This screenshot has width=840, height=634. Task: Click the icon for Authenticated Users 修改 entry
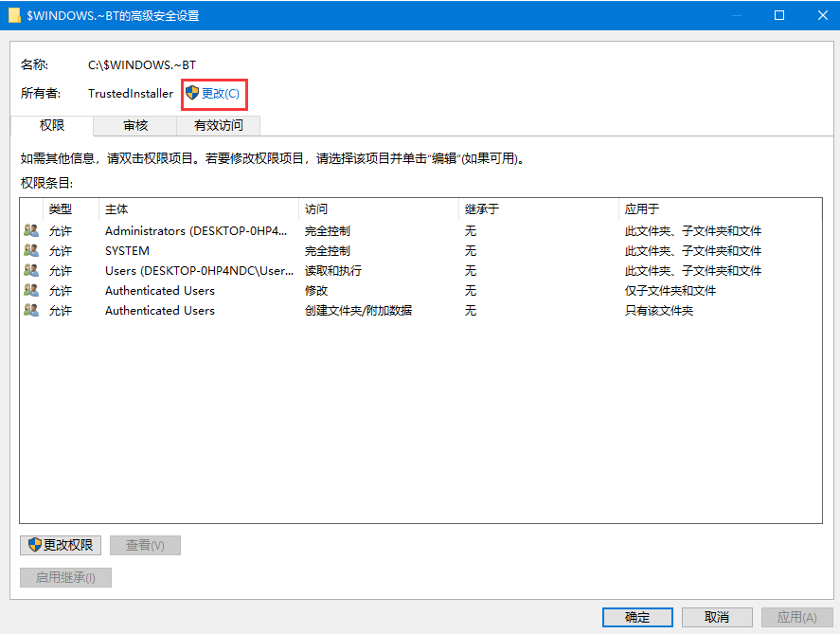coord(31,290)
